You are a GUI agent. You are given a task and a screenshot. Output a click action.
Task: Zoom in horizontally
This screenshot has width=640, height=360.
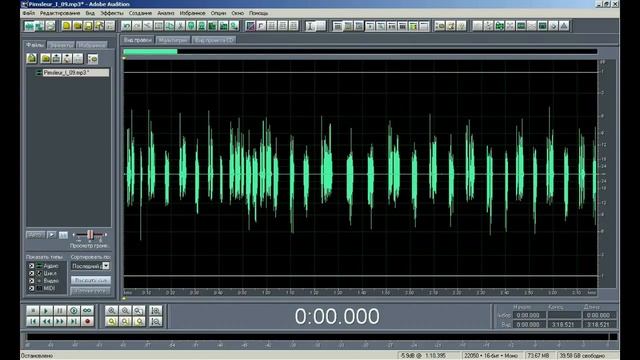click(112, 311)
